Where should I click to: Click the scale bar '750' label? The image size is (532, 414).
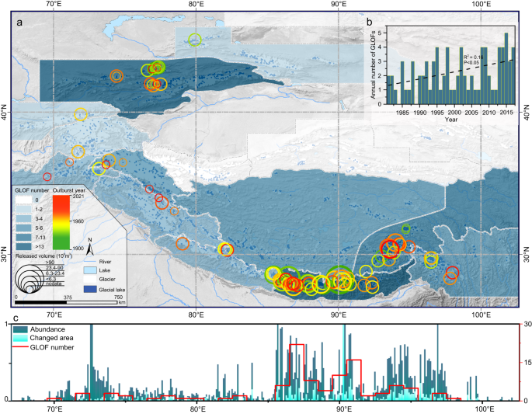118,297
